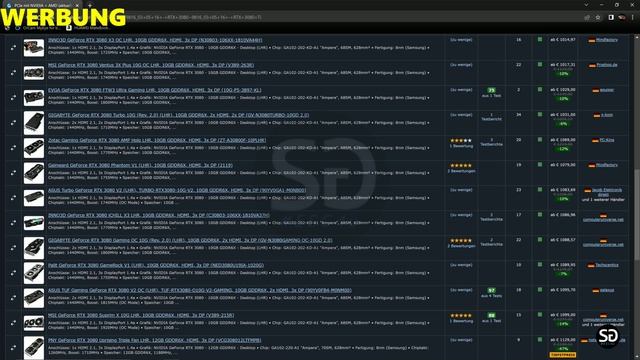The height and width of the screenshot is (360, 640).
Task: Click PNY Triple Fan product thumbnail
Action: (34, 348)
